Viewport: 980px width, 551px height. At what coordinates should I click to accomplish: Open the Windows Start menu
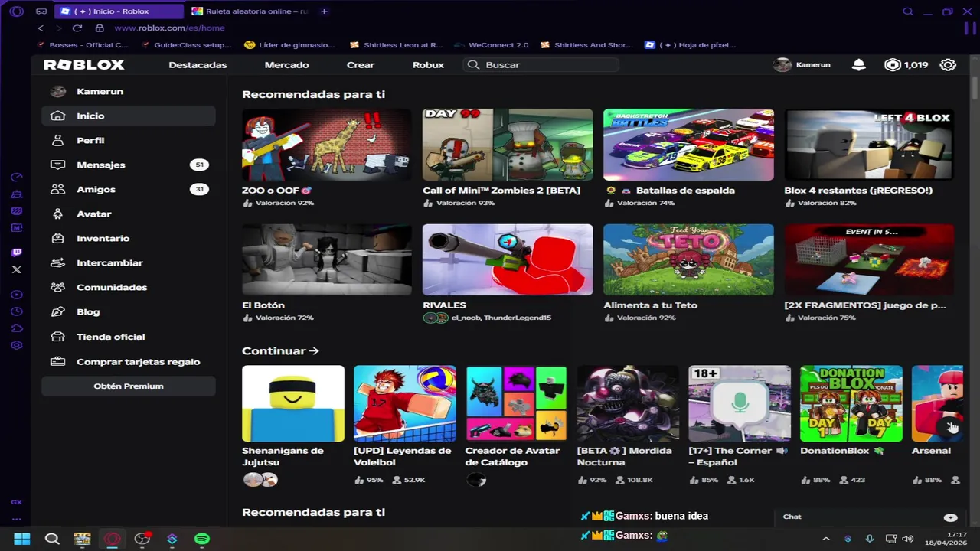[22, 539]
